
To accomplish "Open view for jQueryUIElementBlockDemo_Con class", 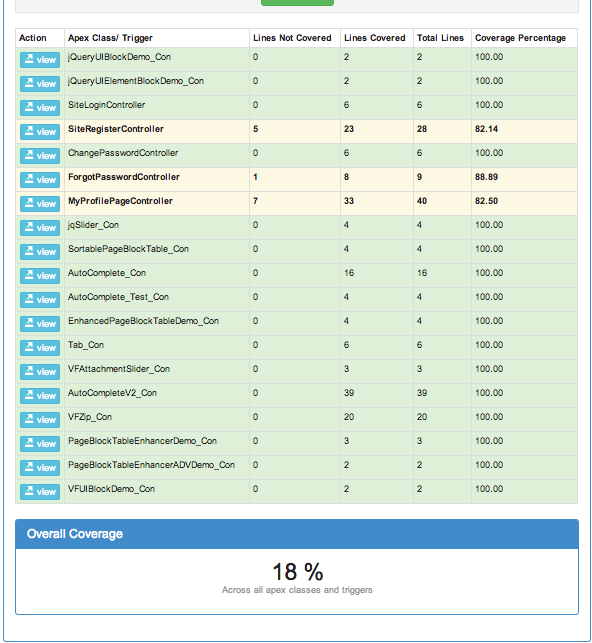I will pyautogui.click(x=40, y=84).
